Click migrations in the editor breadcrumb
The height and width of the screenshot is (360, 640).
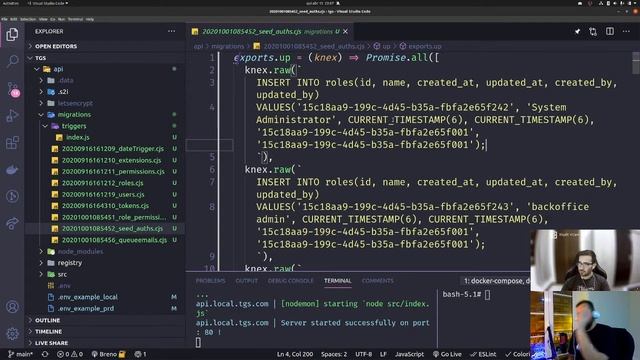click(227, 46)
